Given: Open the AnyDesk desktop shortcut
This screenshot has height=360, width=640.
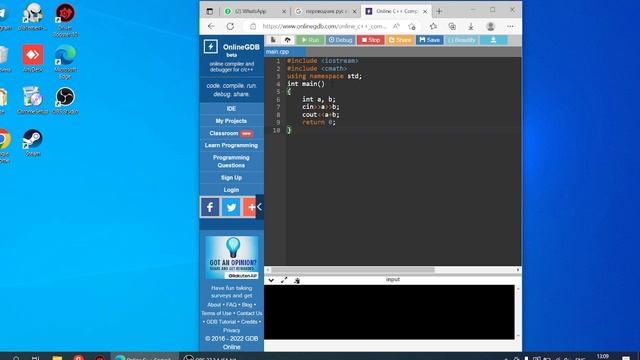Looking at the screenshot, I should click(x=33, y=59).
